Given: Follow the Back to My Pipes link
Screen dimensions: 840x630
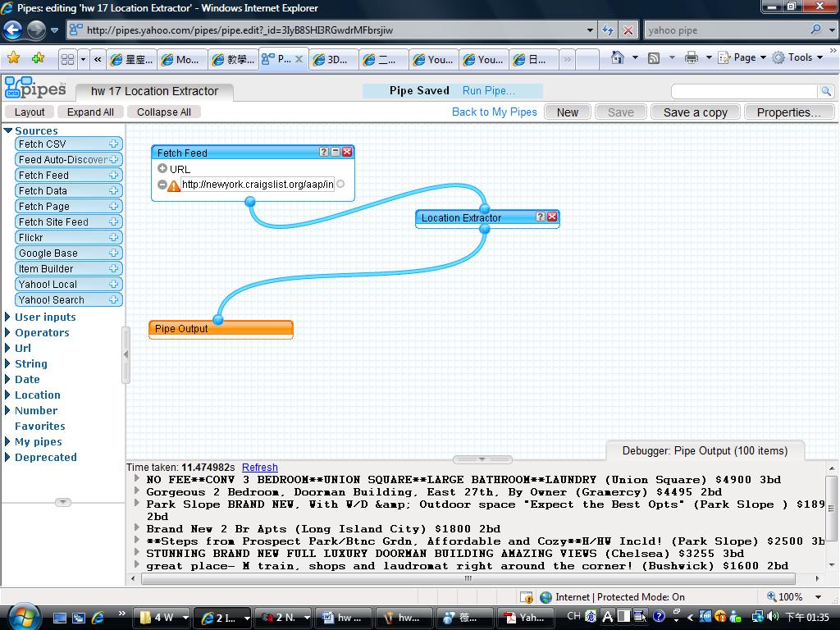Looking at the screenshot, I should click(495, 112).
